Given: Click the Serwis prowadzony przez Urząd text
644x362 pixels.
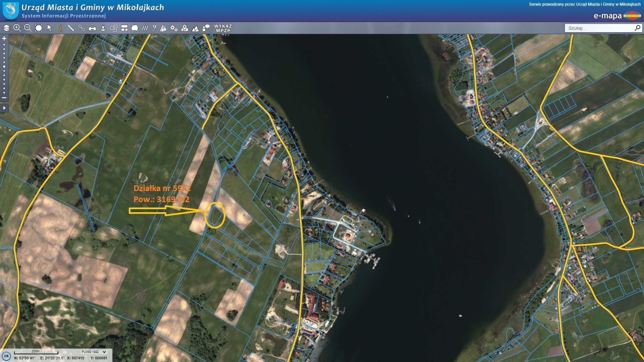Looking at the screenshot, I should pyautogui.click(x=585, y=5).
